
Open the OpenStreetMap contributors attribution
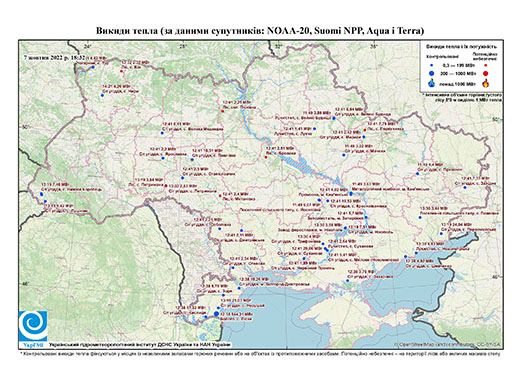pyautogui.click(x=448, y=345)
